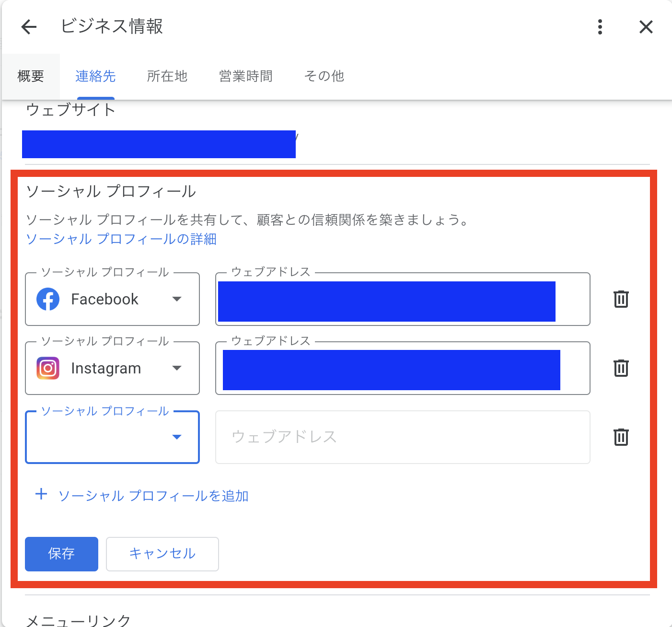This screenshot has width=672, height=627.
Task: Click the キャンセル button
Action: (162, 554)
